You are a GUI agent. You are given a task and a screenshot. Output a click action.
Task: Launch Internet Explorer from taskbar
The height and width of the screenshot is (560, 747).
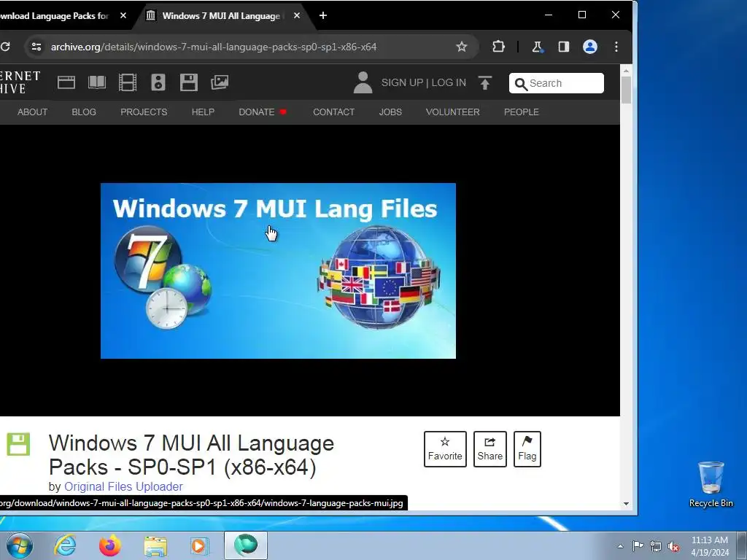(x=65, y=545)
